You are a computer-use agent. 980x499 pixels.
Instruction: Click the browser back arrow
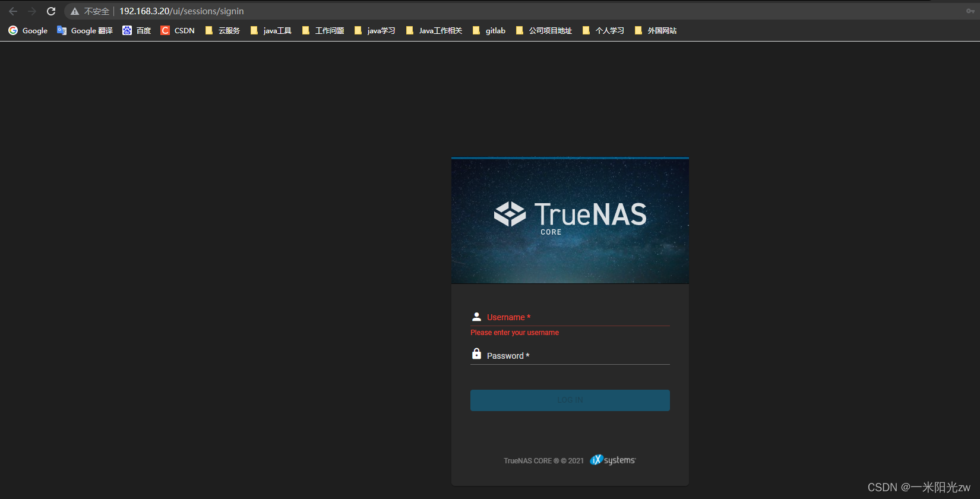click(x=13, y=11)
